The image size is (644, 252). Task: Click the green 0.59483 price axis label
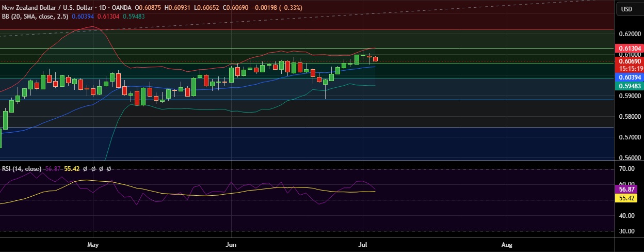[x=630, y=86]
